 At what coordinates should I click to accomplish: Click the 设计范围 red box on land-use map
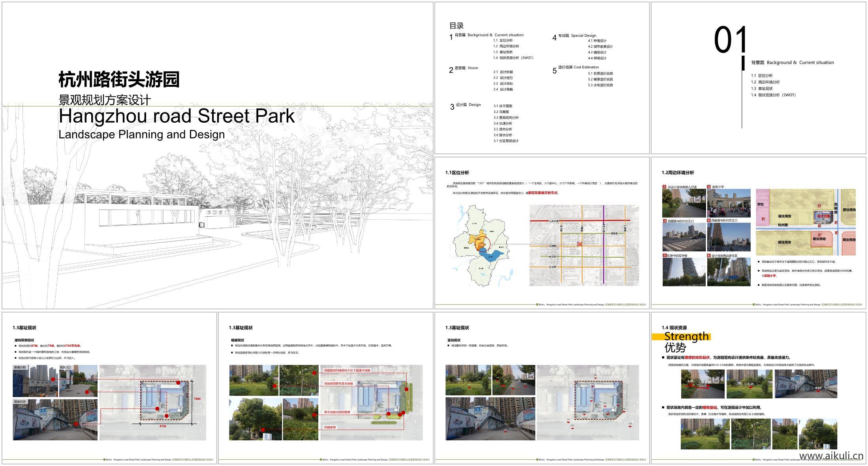[x=823, y=217]
